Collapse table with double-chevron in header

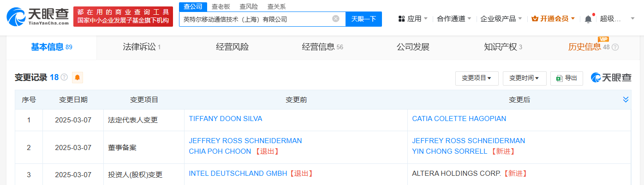coord(626,99)
